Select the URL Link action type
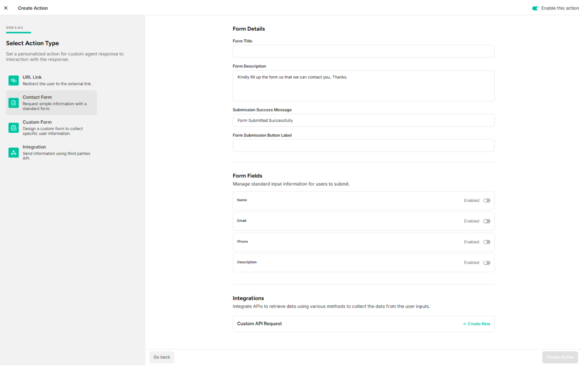This screenshot has width=588, height=367. coord(51,80)
